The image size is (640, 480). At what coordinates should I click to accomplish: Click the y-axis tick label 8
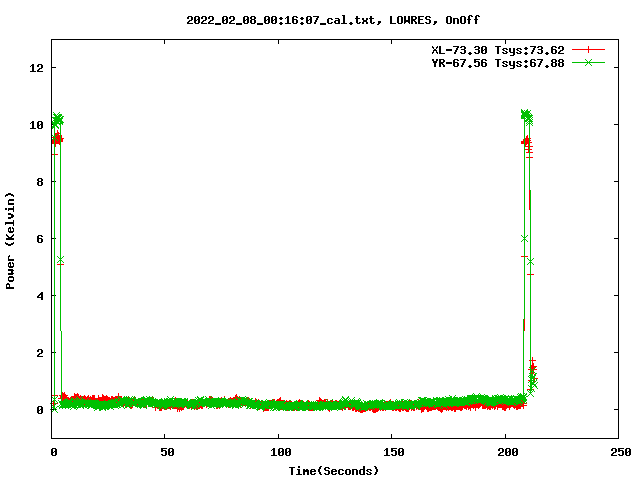40,182
